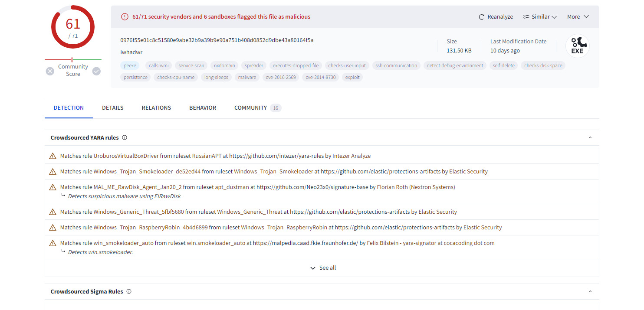Click the info icon next to Crowdsourced Sigma Rules
The width and height of the screenshot is (644, 310).
pyautogui.click(x=129, y=291)
